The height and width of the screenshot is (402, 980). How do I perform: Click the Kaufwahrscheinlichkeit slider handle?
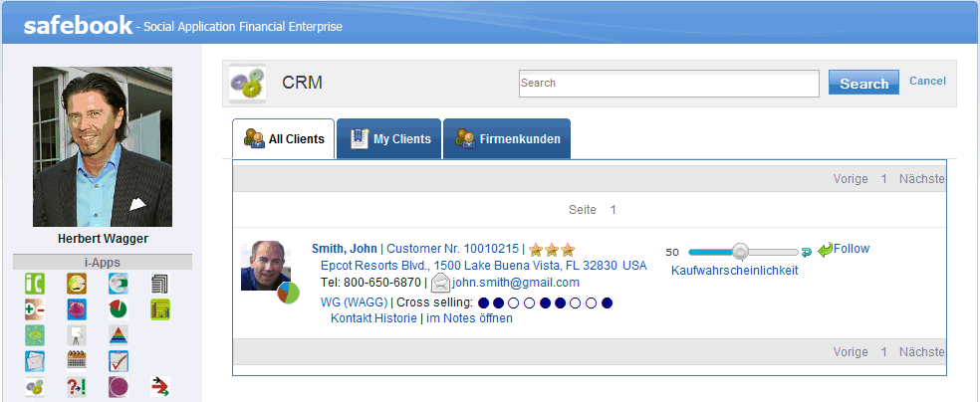pos(740,252)
